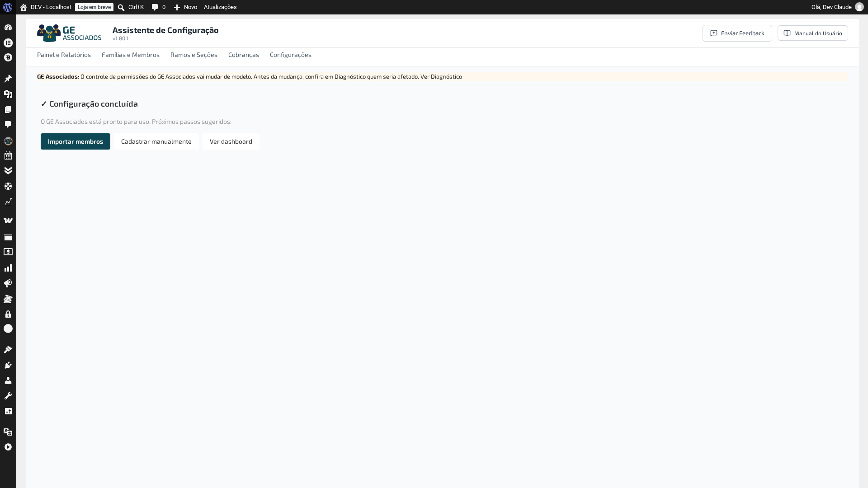The height and width of the screenshot is (488, 868).
Task: Open the translation languages icon in sidebar
Action: pyautogui.click(x=8, y=432)
